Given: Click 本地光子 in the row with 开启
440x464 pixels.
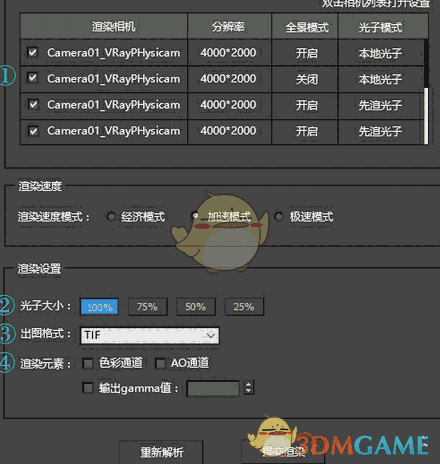Looking at the screenshot, I should click(x=380, y=53).
